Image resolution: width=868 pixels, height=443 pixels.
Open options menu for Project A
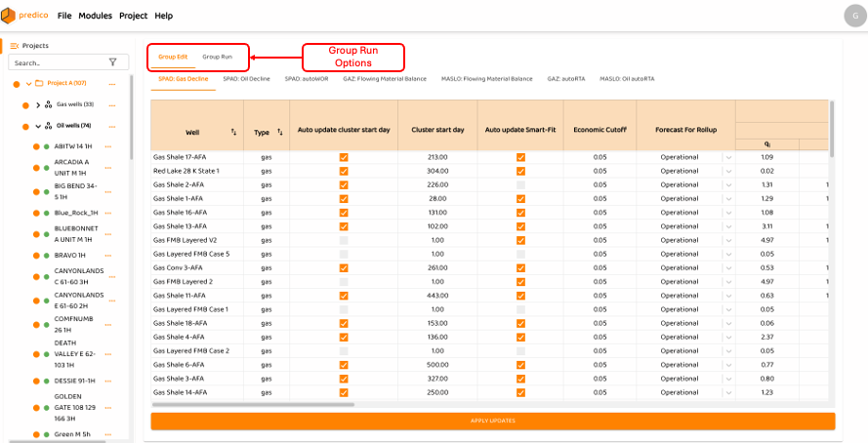[x=111, y=84]
